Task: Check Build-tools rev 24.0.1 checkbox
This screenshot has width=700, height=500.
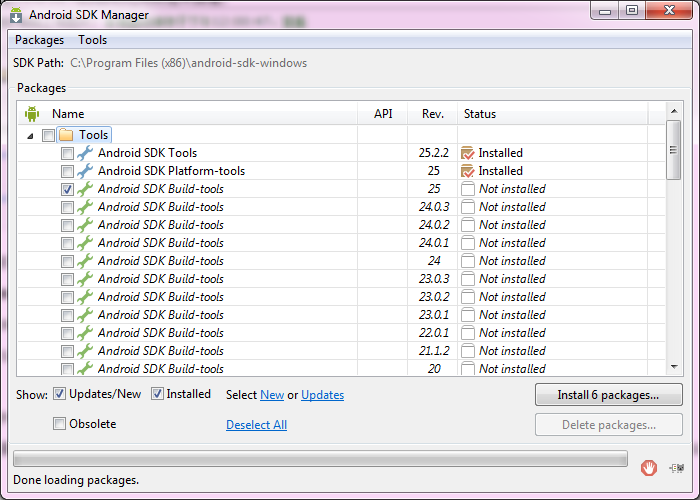Action: point(67,243)
